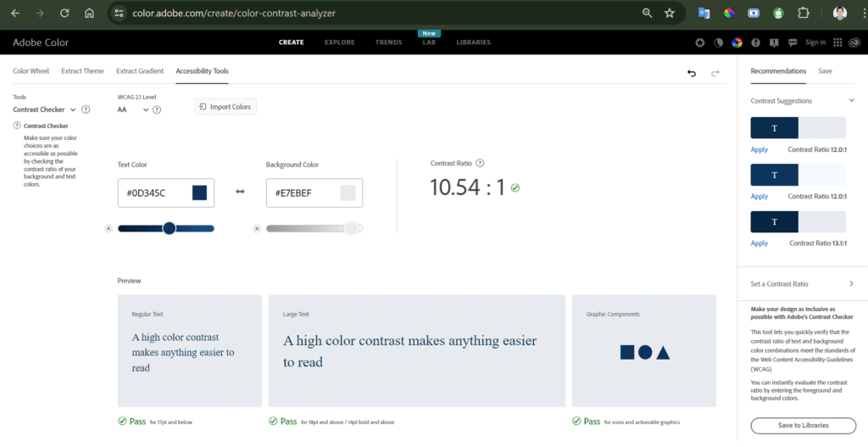This screenshot has height=447, width=868.
Task: Apply the first 12.0:1 contrast suggestion
Action: [759, 149]
